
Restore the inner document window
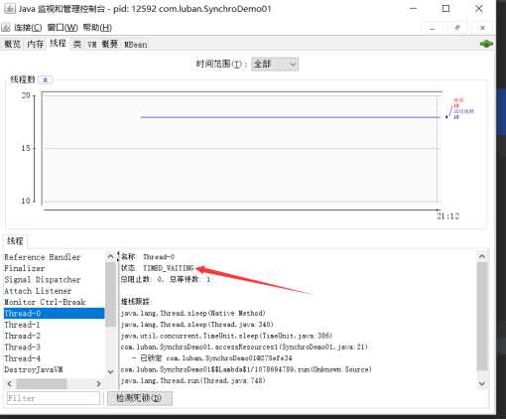[457, 28]
